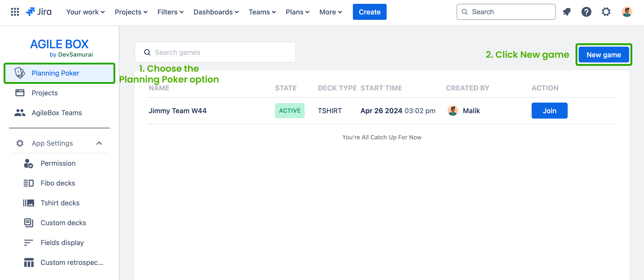Viewport: 644px width, 280px height.
Task: Click the DECK TYPE column header
Action: [x=337, y=88]
